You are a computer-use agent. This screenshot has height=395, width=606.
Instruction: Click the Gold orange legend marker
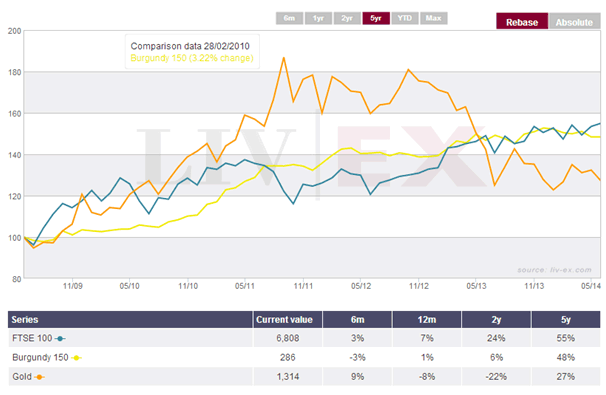(x=39, y=377)
